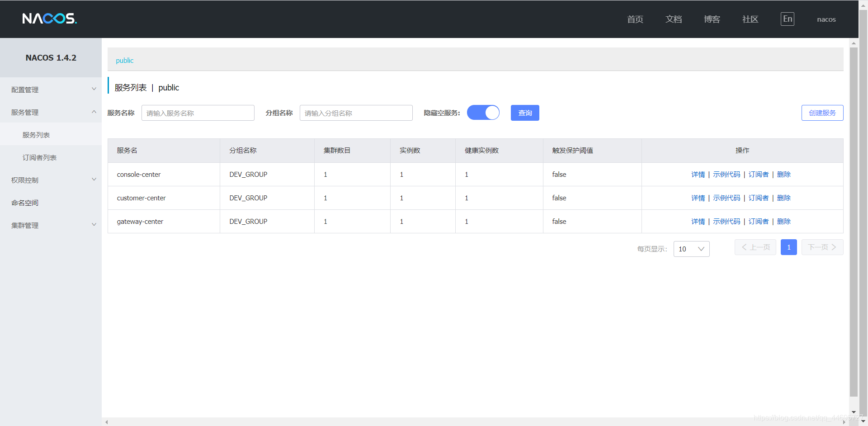Click page number 1 button

coord(789,247)
